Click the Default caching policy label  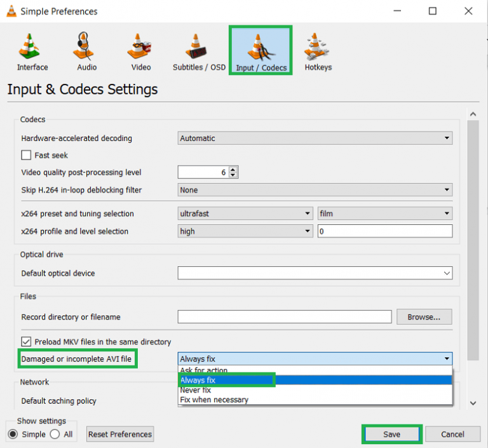pyautogui.click(x=59, y=401)
